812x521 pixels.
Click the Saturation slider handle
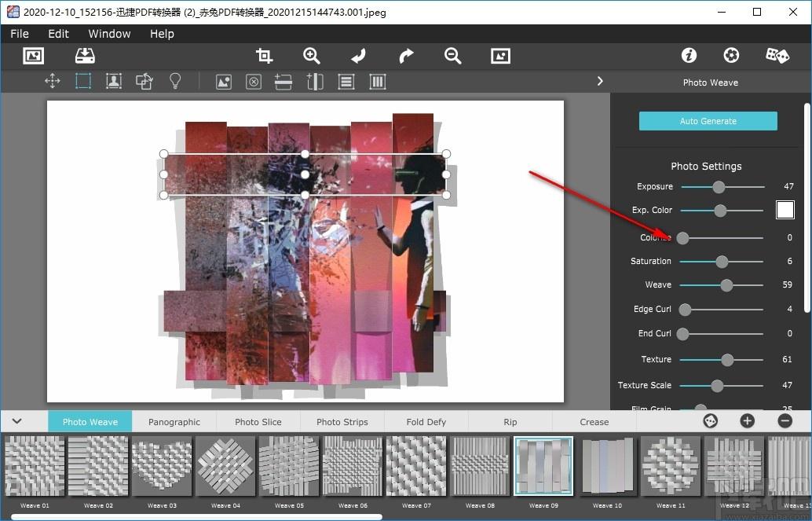(722, 262)
